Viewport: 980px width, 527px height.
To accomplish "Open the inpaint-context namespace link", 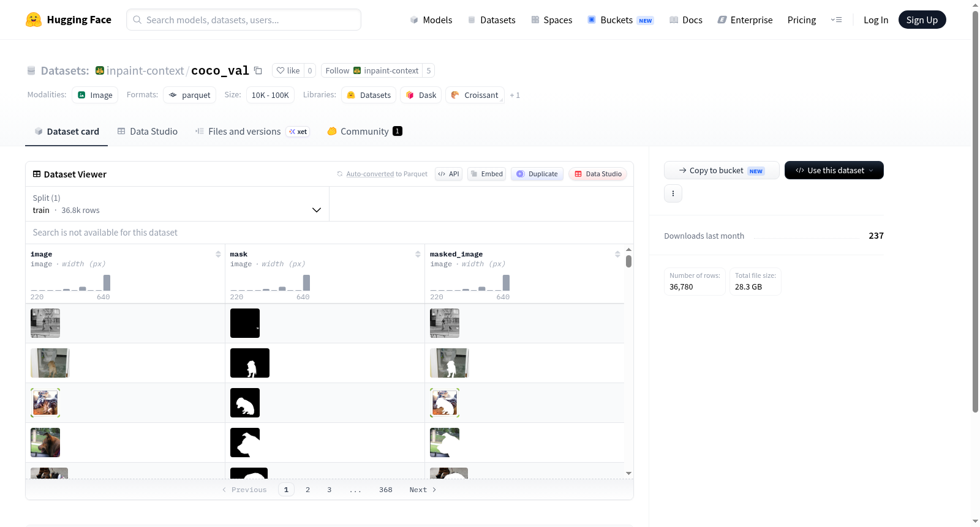I will 145,70.
